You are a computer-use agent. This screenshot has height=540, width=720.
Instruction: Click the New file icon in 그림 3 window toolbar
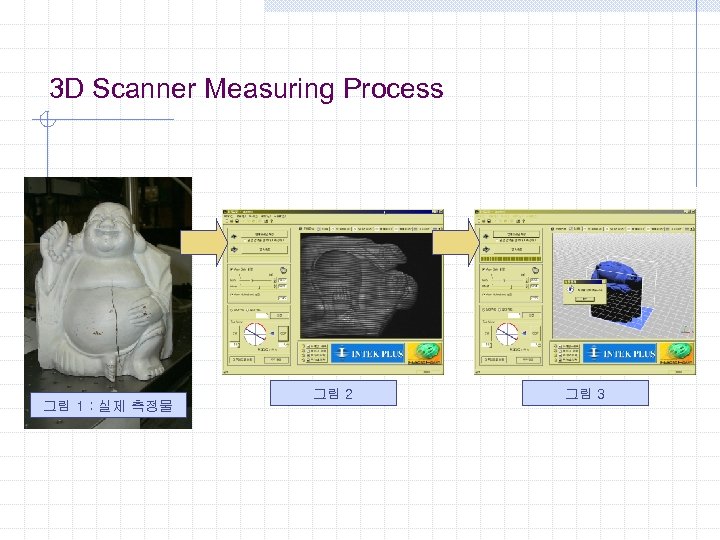coord(478,221)
